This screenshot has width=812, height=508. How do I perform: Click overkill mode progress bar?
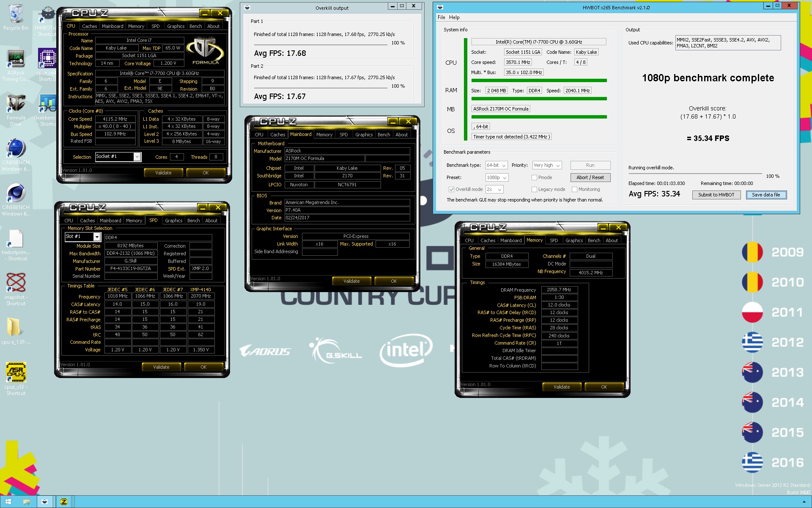pyautogui.click(x=695, y=174)
